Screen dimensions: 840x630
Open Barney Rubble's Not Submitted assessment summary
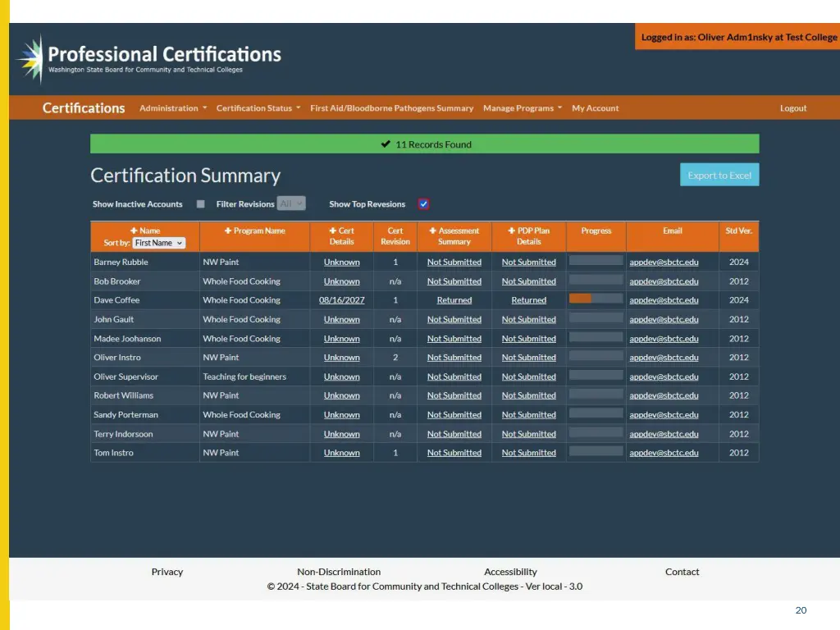click(x=454, y=262)
